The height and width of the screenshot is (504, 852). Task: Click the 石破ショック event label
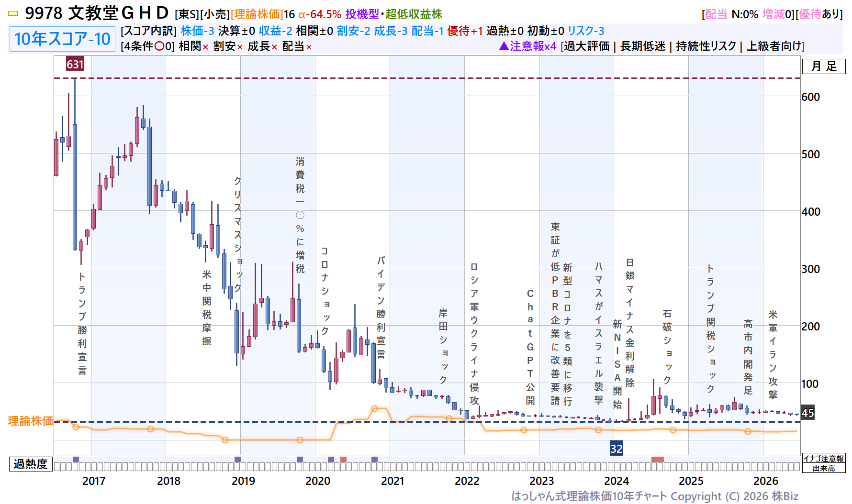pos(667,347)
